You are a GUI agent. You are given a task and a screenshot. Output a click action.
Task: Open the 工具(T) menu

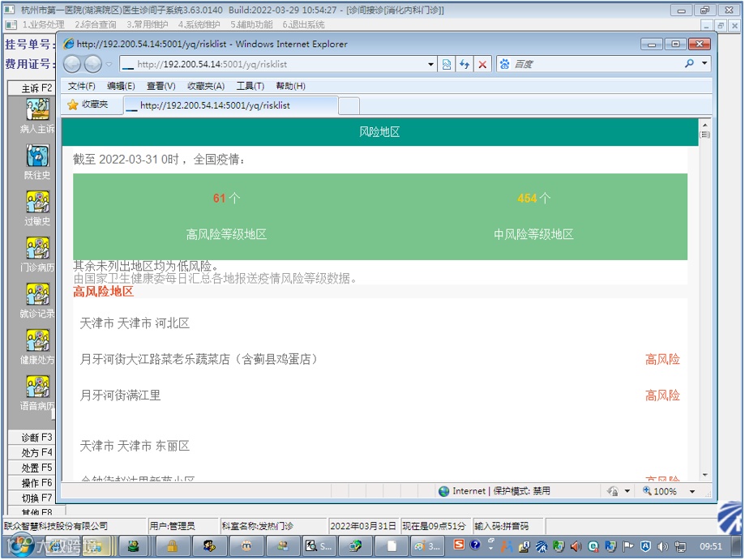[250, 86]
